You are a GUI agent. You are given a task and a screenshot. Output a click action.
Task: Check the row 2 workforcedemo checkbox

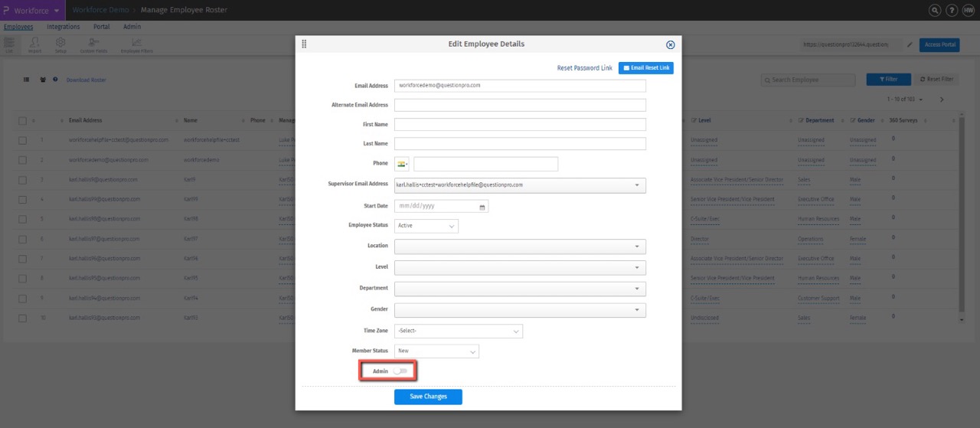point(22,161)
